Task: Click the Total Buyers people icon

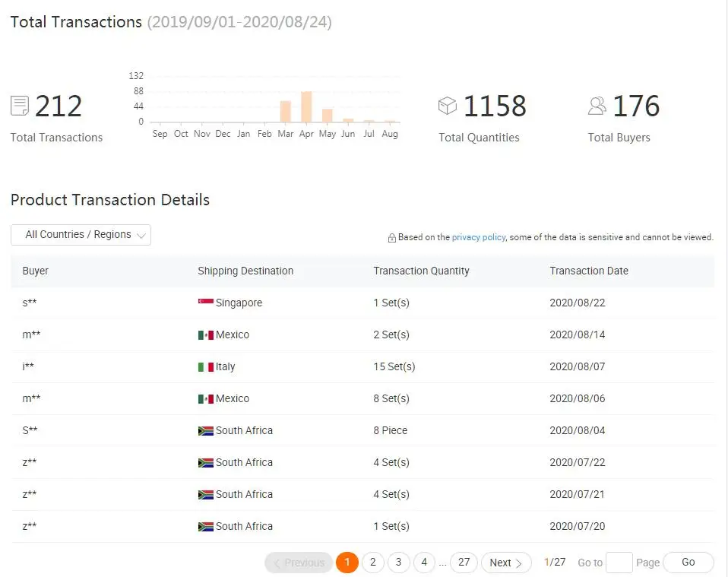Action: tap(597, 106)
